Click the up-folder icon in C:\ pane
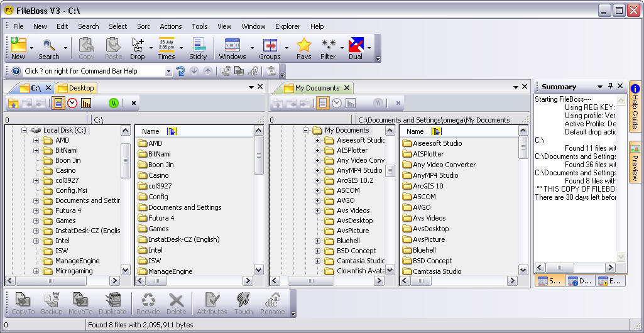Viewport: 644px width, 333px height. (13, 103)
